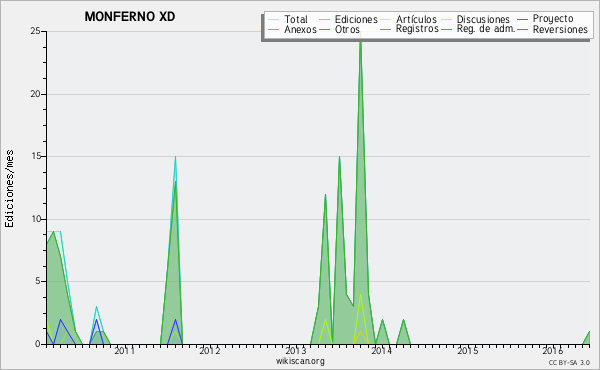
Task: Click the 10 y-axis value
Action: (35, 219)
